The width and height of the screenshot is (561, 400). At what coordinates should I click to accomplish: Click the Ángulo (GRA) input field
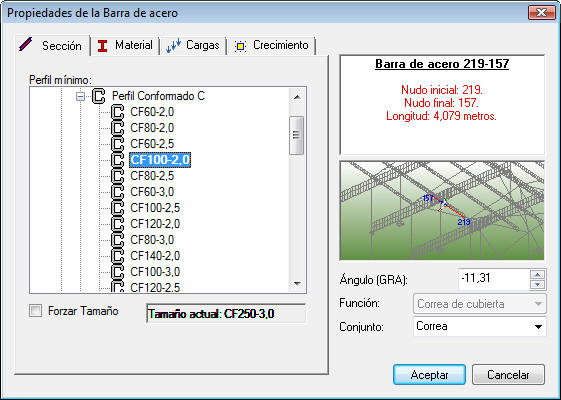coord(494,279)
